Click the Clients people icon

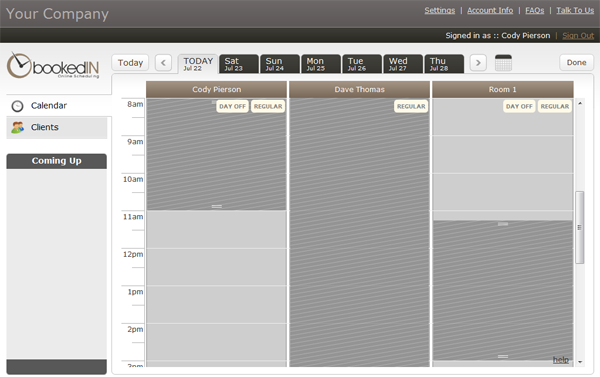point(18,127)
